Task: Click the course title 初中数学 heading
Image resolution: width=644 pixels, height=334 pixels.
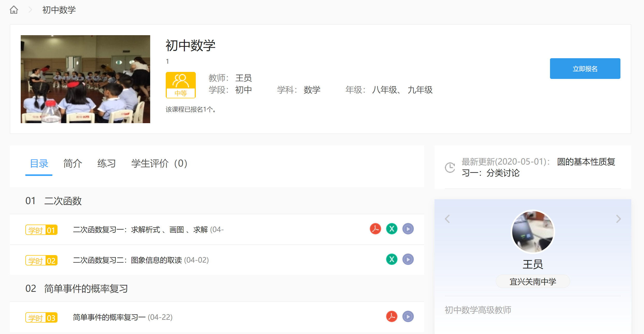Action: [x=190, y=46]
